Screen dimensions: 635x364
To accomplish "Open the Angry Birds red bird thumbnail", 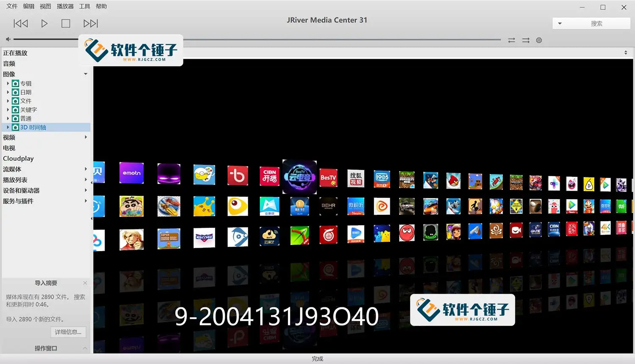I will click(x=453, y=181).
